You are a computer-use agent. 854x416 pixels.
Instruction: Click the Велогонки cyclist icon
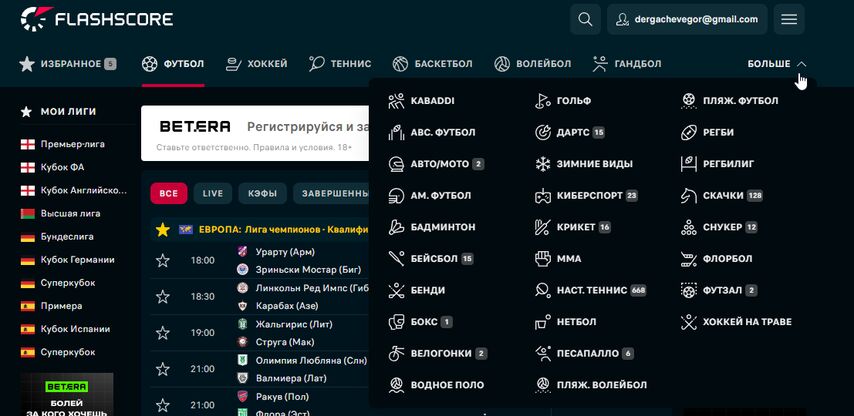click(396, 353)
